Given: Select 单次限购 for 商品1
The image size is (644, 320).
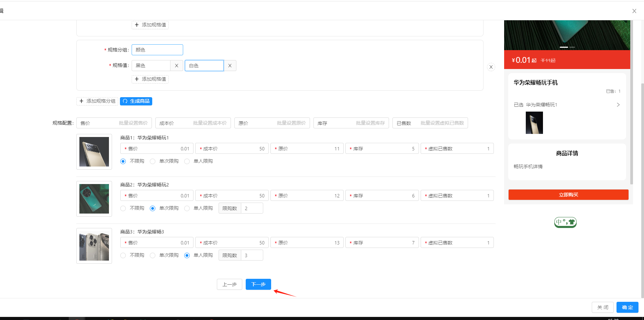Looking at the screenshot, I should (153, 161).
